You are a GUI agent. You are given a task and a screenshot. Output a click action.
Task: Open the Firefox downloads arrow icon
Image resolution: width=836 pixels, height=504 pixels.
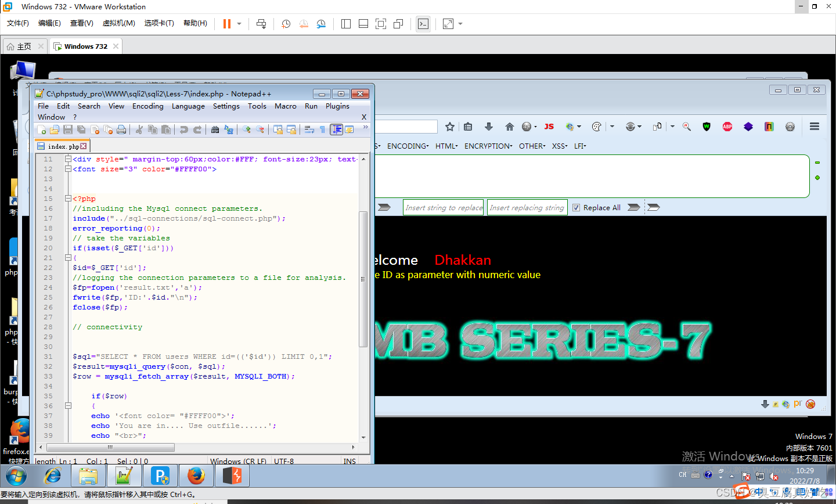pyautogui.click(x=488, y=127)
